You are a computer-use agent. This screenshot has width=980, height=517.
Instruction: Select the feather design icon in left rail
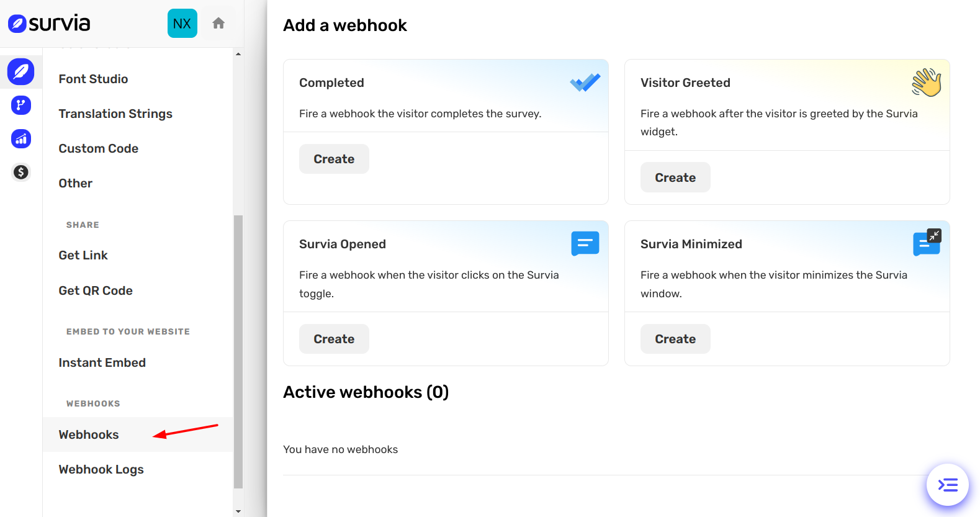(x=21, y=72)
